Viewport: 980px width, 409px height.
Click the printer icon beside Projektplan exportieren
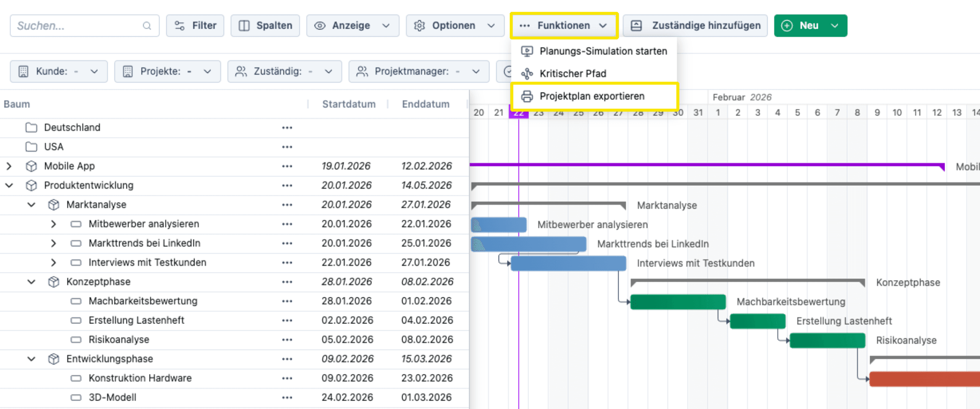click(527, 96)
